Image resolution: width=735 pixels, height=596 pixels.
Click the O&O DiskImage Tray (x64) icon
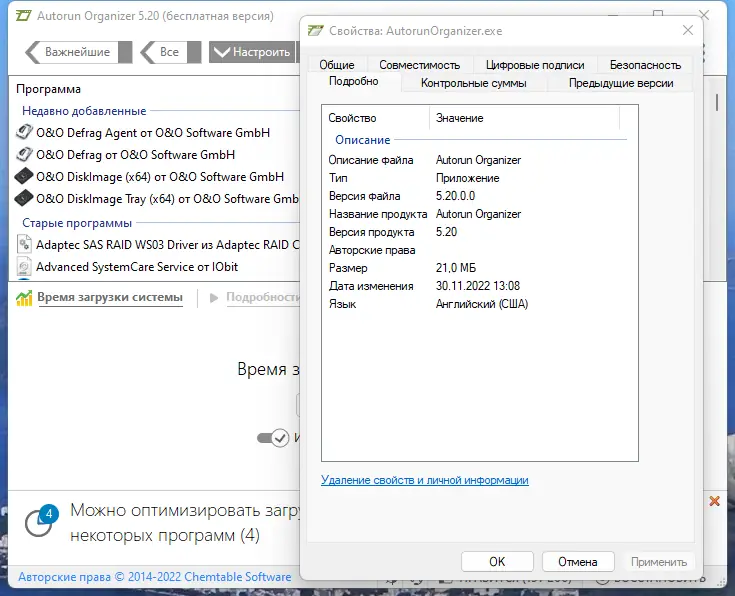(24, 198)
